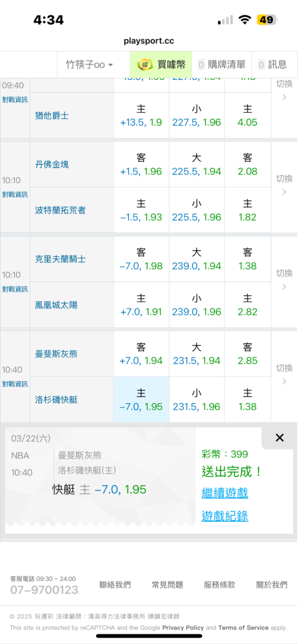Image resolution: width=298 pixels, height=644 pixels.
Task: Open the 訊息 messages tab
Action: tap(272, 64)
